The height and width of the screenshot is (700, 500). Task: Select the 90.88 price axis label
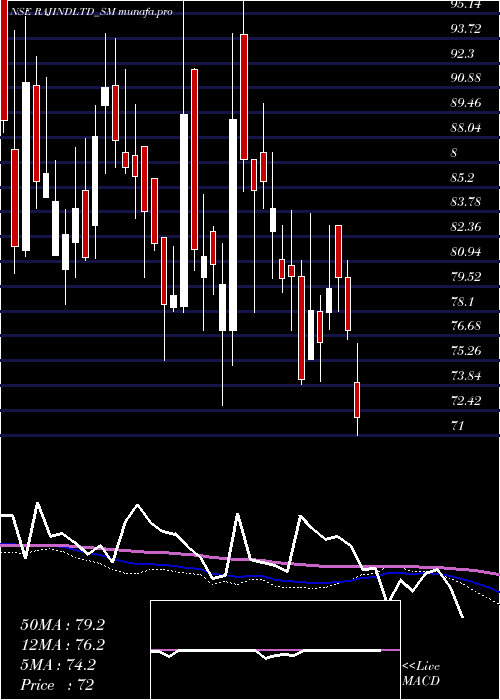466,79
